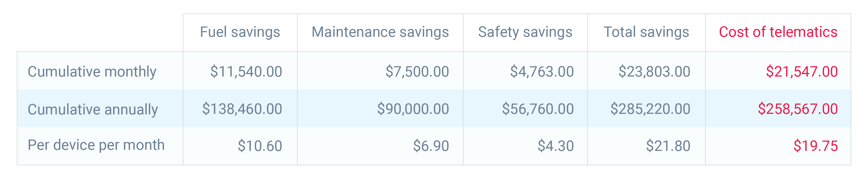This screenshot has width=868, height=179.
Task: Click the red $21,547.00 cost cell
Action: 802,72
